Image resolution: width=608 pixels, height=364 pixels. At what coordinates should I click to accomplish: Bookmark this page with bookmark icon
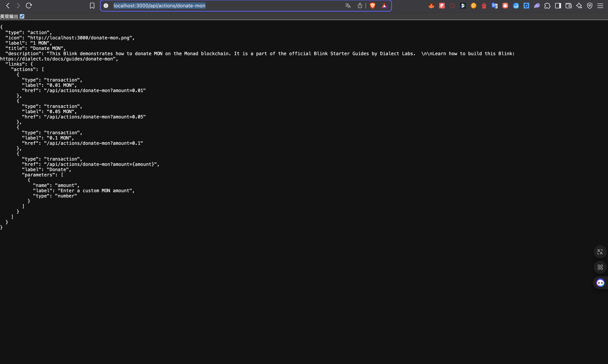coord(92,6)
